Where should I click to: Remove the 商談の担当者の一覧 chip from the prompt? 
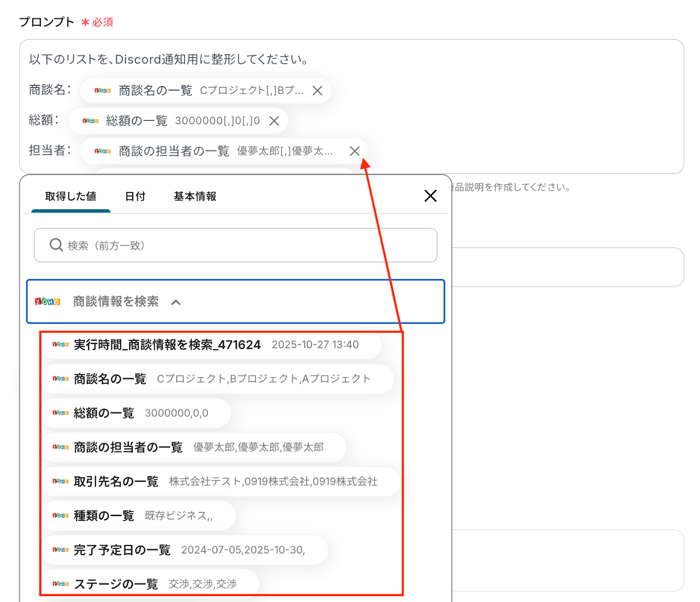click(x=355, y=151)
